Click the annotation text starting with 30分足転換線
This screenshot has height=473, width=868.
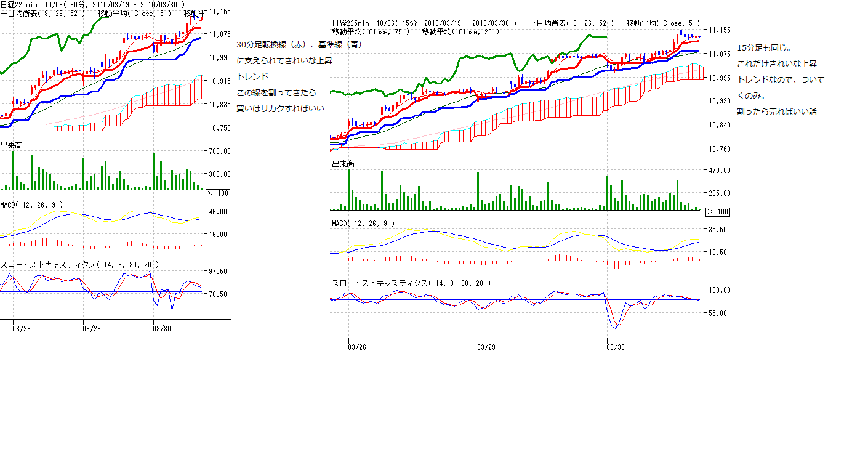pyautogui.click(x=299, y=44)
